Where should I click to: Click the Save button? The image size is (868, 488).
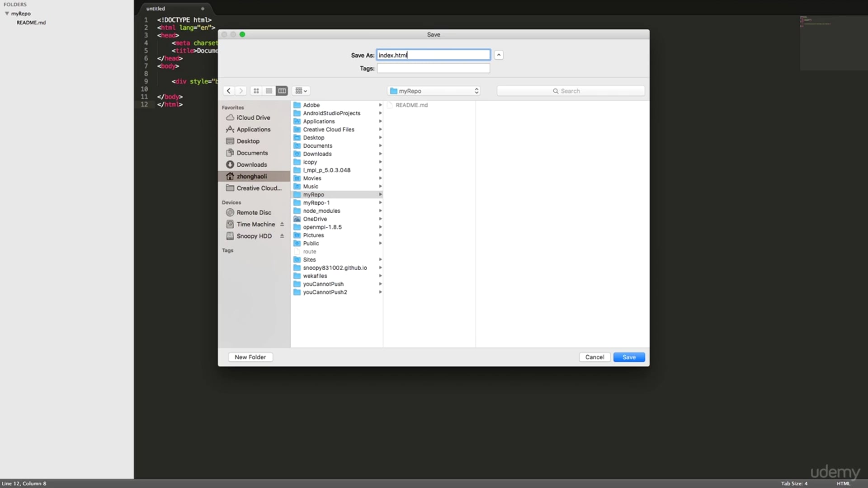pyautogui.click(x=629, y=357)
